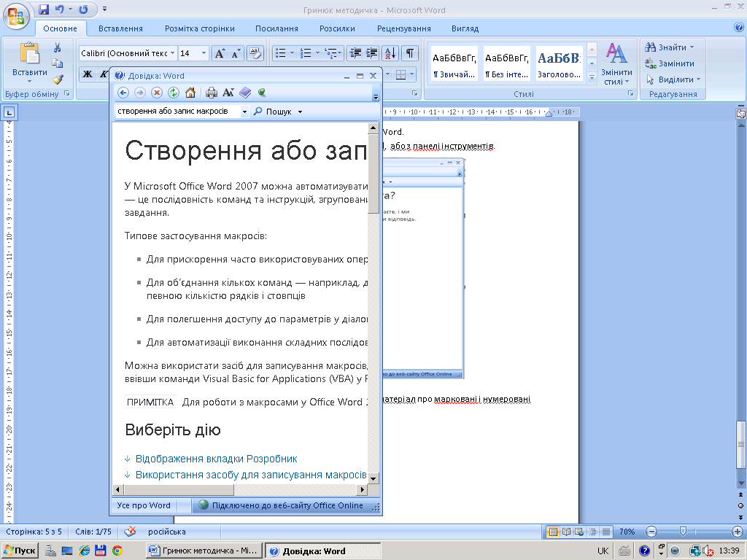The image size is (747, 560).
Task: Toggle bold (Ж) formatting
Action: (88, 74)
